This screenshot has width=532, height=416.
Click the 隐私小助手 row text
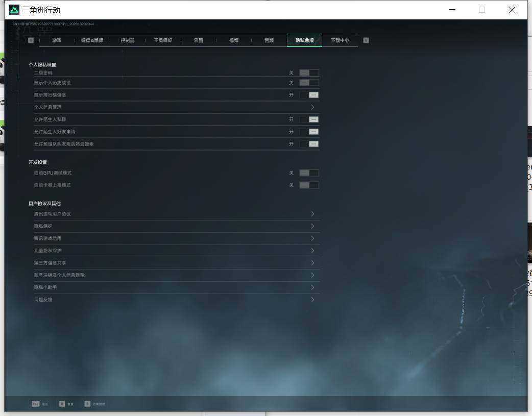coord(45,287)
